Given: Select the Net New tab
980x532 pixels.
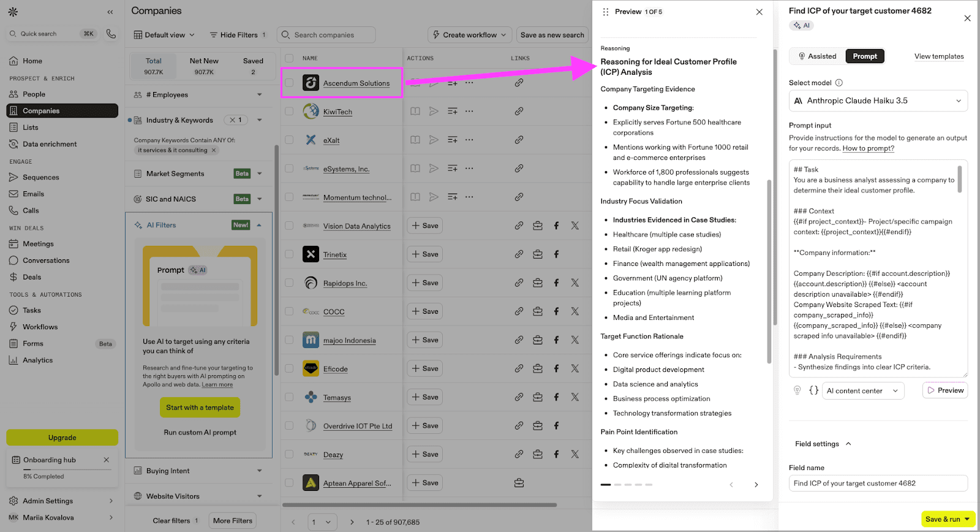Looking at the screenshot, I should pyautogui.click(x=204, y=66).
